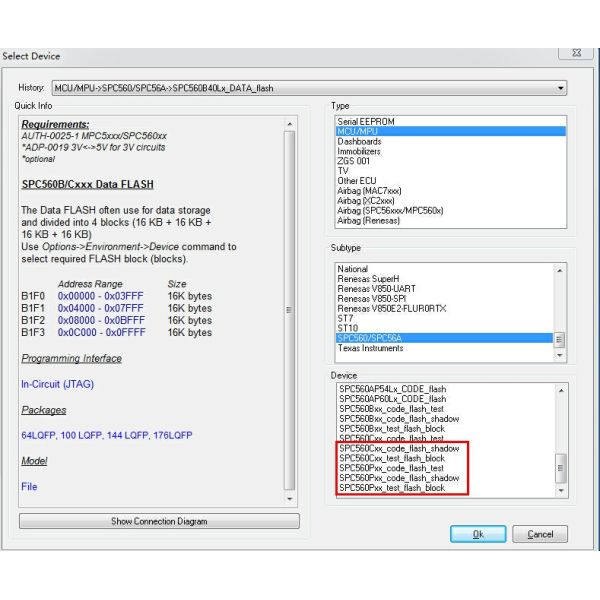The width and height of the screenshot is (600, 600).
Task: Select SPC560Cxx_code_flash_shadow device
Action: pos(399,449)
